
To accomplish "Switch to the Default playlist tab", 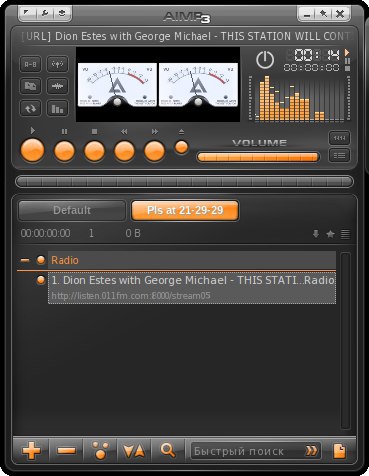I will tap(72, 210).
